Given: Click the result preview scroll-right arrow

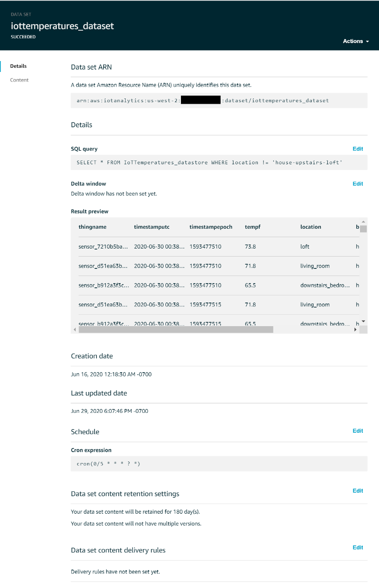Looking at the screenshot, I should tap(356, 330).
